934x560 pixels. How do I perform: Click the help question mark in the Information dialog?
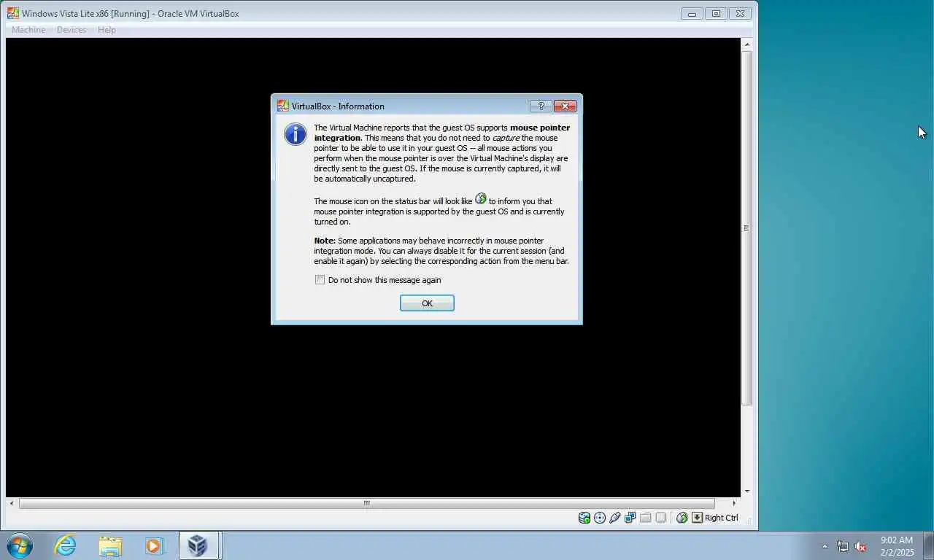(541, 106)
